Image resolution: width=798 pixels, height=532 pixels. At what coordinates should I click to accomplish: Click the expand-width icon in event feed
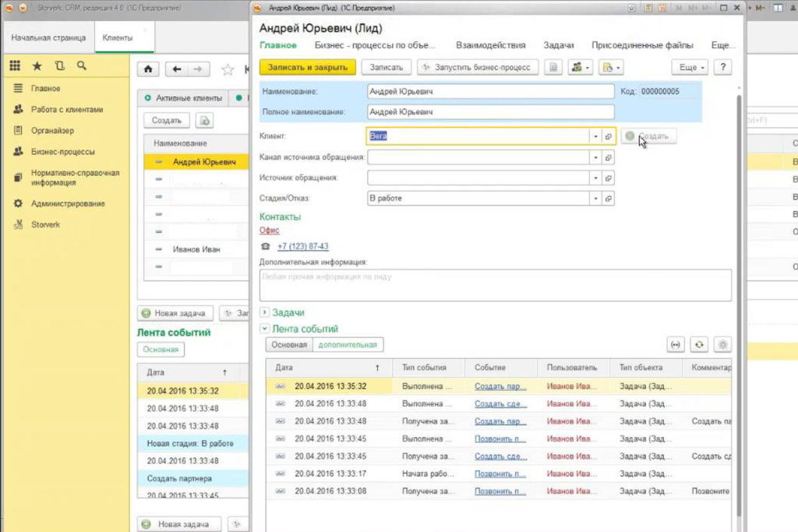pos(676,345)
